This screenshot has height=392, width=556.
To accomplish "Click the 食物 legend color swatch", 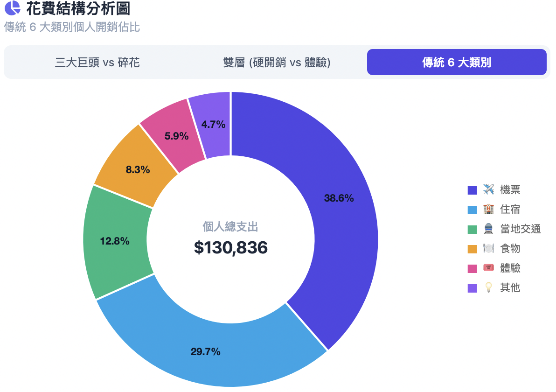I will click(473, 249).
